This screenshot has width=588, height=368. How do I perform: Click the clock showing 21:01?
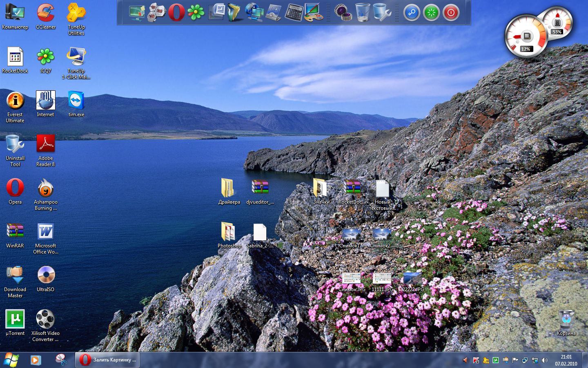[x=566, y=360]
